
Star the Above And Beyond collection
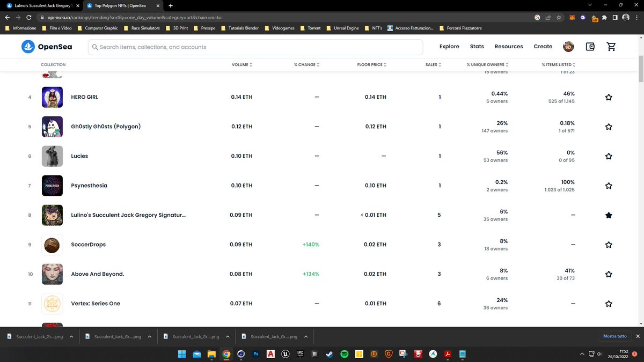point(609,274)
